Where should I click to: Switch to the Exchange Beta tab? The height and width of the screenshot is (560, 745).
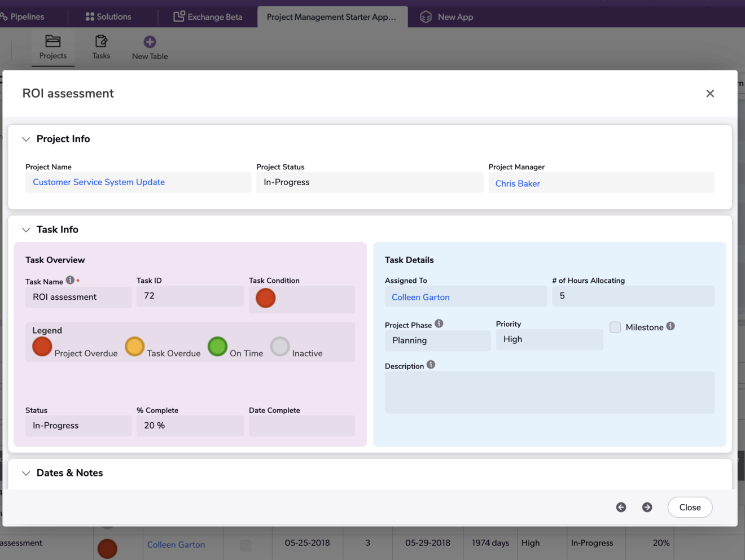click(208, 17)
